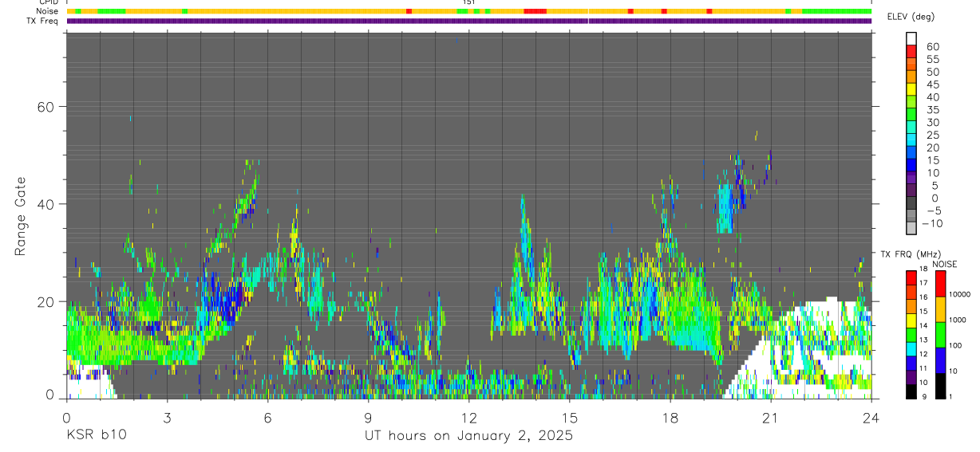Click NOISE legend value '1000'
This screenshot has height=452, width=980.
coord(957,320)
